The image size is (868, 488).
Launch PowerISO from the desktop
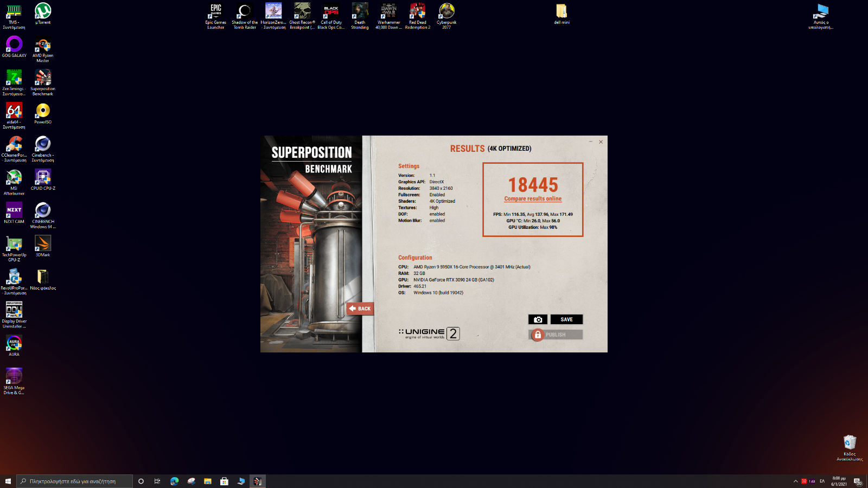click(x=43, y=113)
